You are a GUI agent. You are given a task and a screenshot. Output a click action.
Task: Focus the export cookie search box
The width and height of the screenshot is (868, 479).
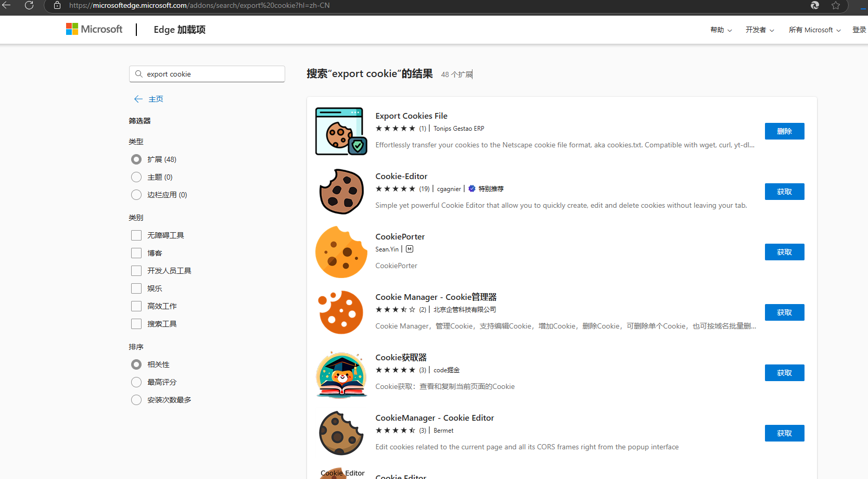pyautogui.click(x=207, y=74)
